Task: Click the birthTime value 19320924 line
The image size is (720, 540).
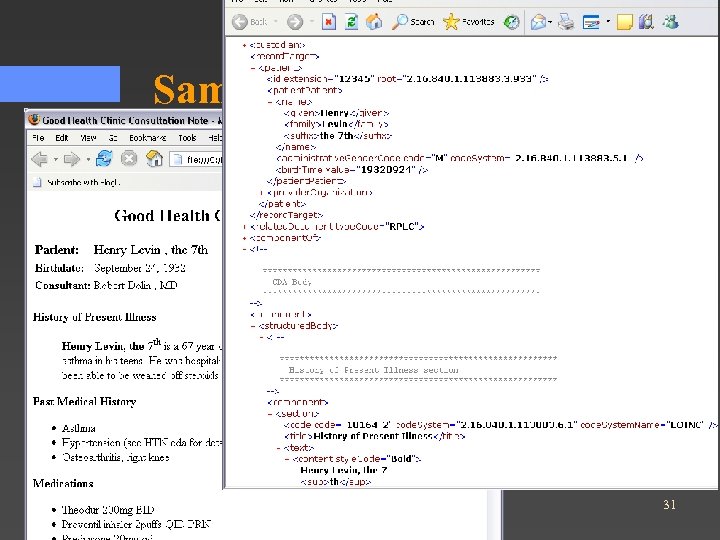Action: 352,170
